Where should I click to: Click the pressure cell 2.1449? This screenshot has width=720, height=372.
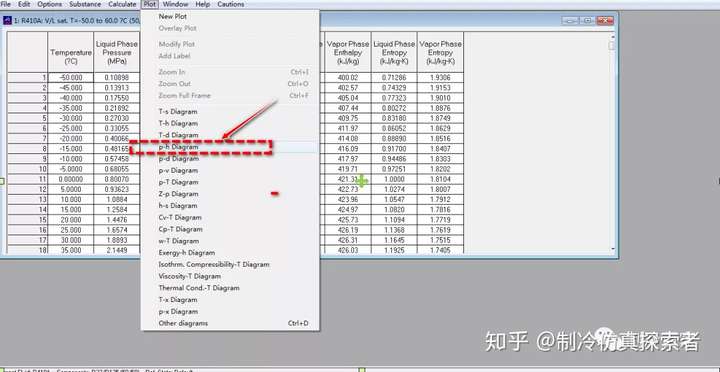click(117, 250)
